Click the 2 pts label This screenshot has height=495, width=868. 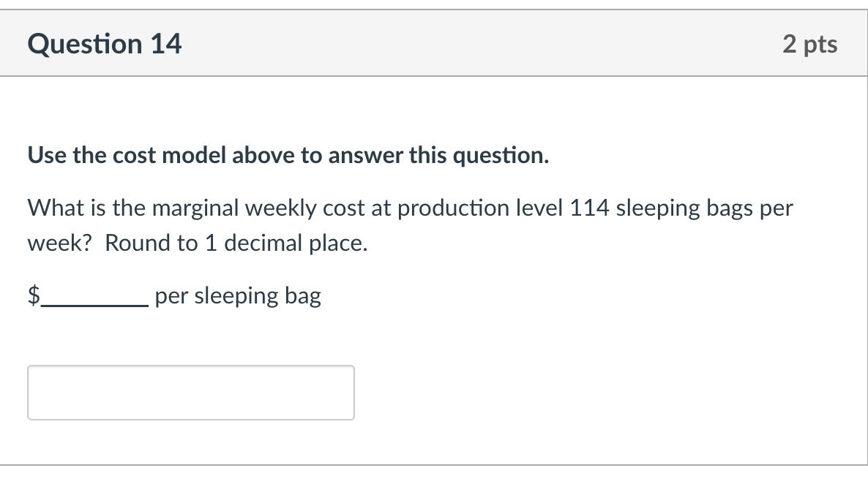coord(811,44)
